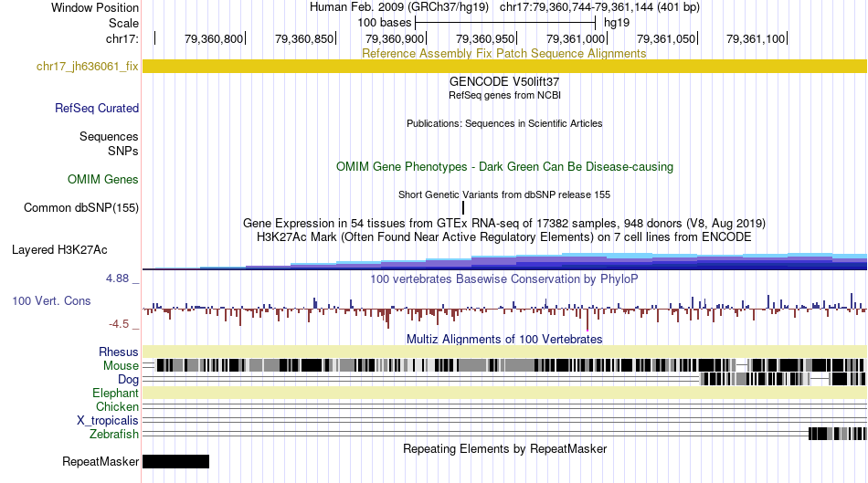
Task: Click the Chicken alignment row label
Action: (x=117, y=406)
